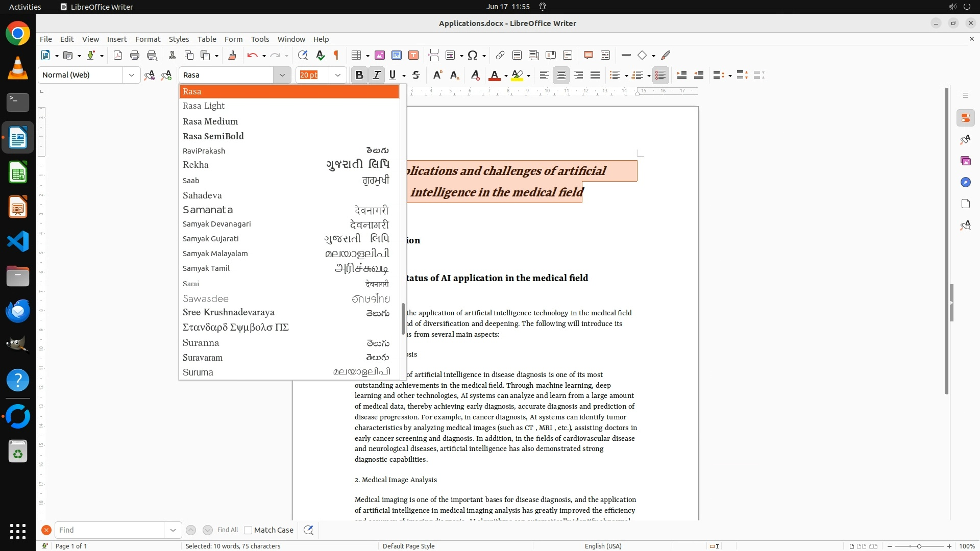
Task: Collapse the font name dropdown arrow
Action: tap(282, 75)
